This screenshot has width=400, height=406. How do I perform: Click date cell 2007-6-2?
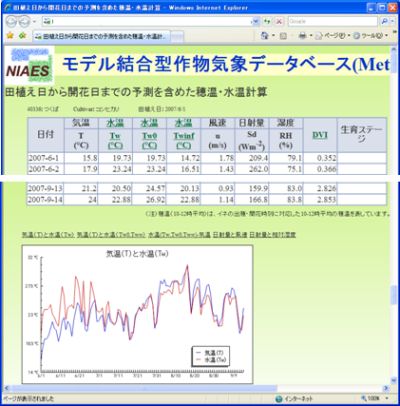point(46,169)
